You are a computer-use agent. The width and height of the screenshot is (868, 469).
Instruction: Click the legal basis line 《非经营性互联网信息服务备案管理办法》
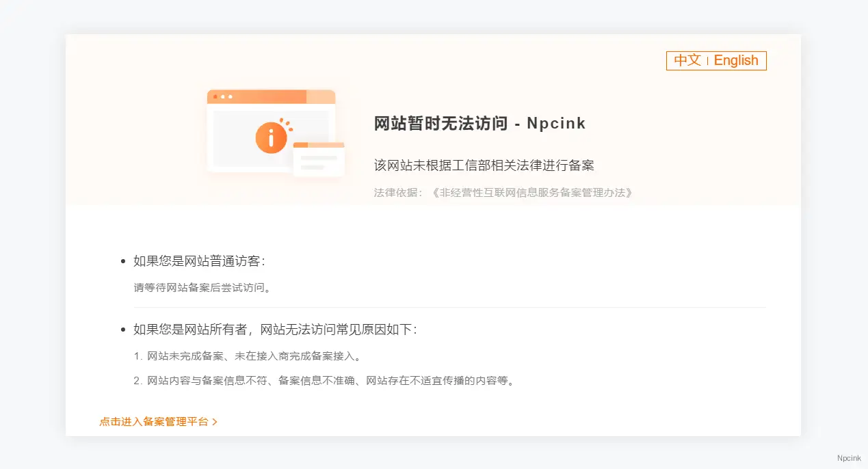[x=503, y=193]
